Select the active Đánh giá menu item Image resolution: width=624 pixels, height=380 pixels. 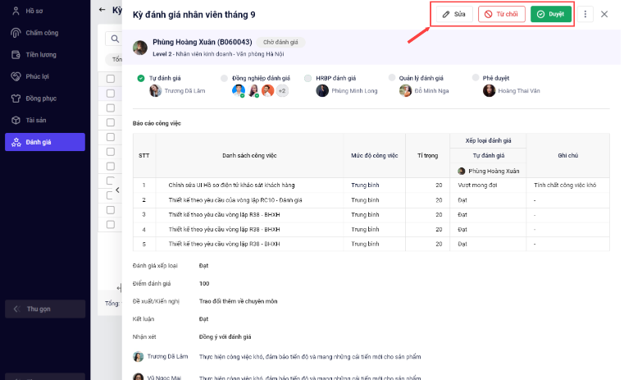tap(45, 142)
